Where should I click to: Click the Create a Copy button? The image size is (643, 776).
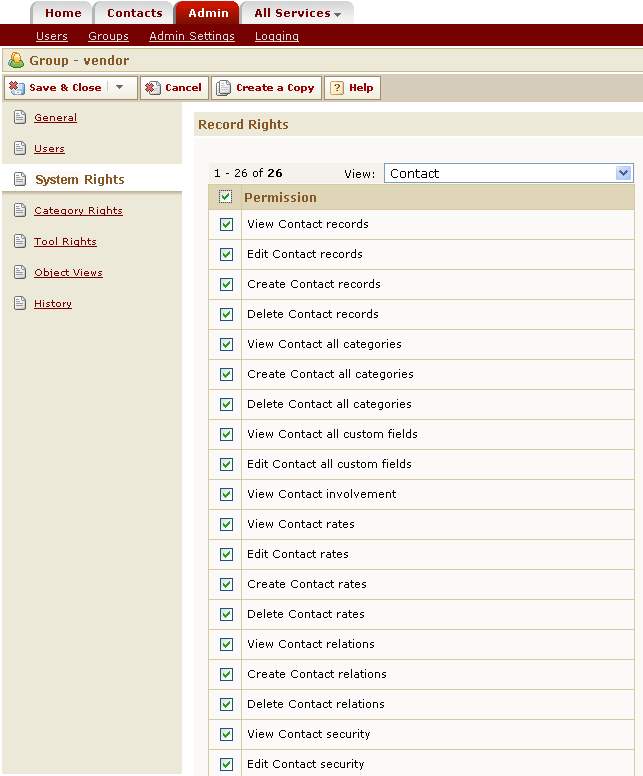click(267, 88)
